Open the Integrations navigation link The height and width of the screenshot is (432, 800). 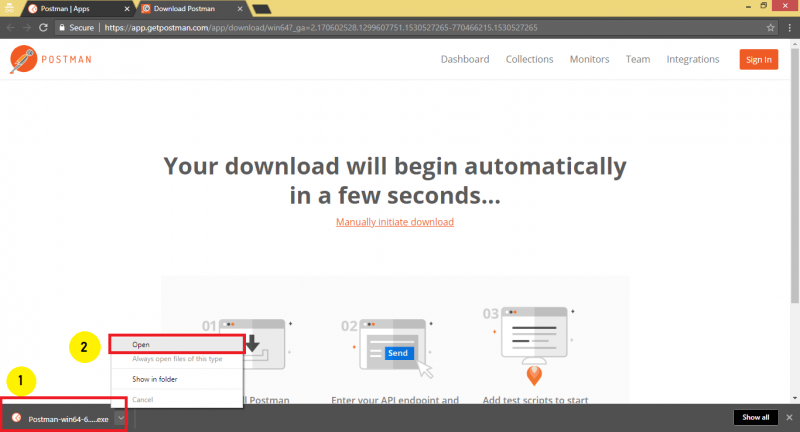[692, 59]
